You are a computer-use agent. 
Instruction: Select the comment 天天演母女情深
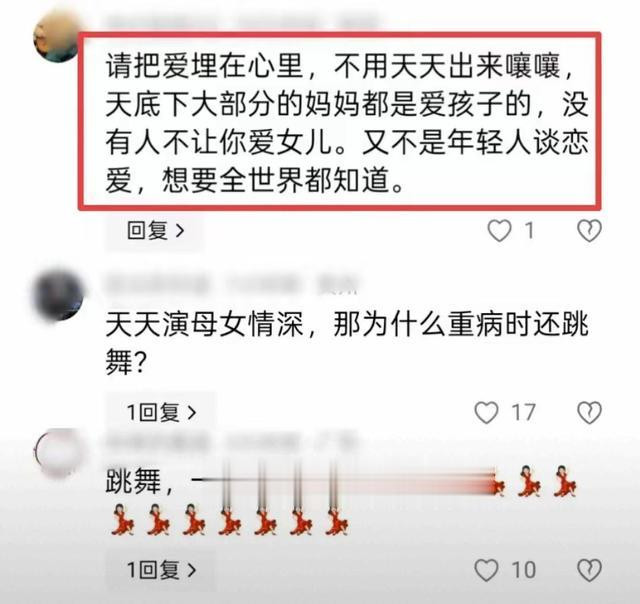click(347, 344)
